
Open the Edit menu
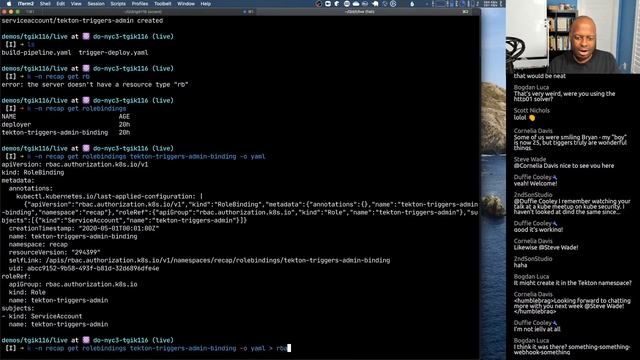click(60, 4)
